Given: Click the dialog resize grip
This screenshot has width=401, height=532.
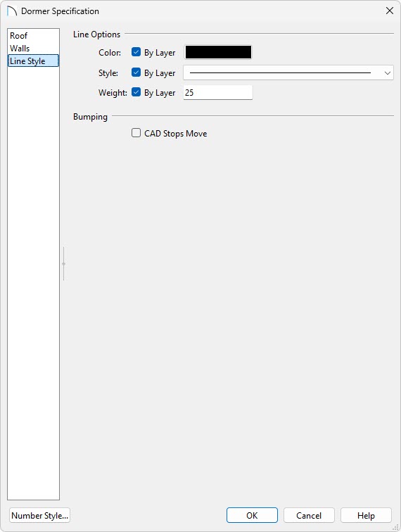Looking at the screenshot, I should tap(395, 527).
